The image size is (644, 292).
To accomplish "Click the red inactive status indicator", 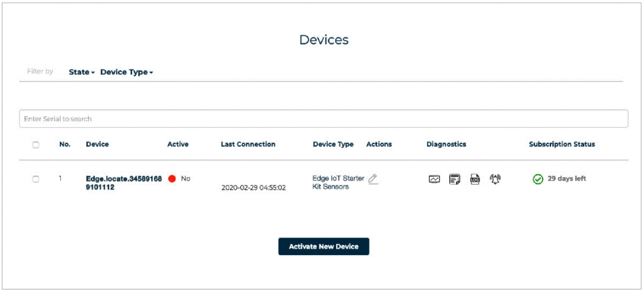I will click(x=172, y=179).
